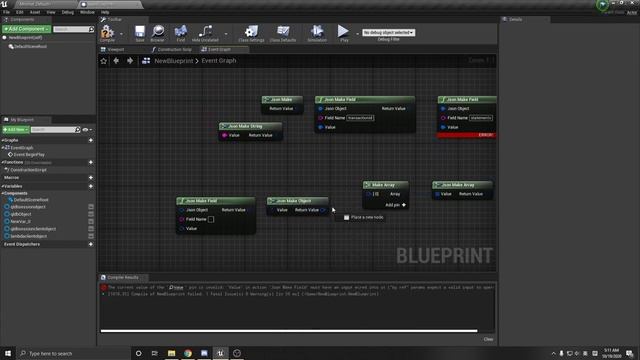Click the Add New button in My Blueprint
This screenshot has width=640, height=360.
[16, 129]
